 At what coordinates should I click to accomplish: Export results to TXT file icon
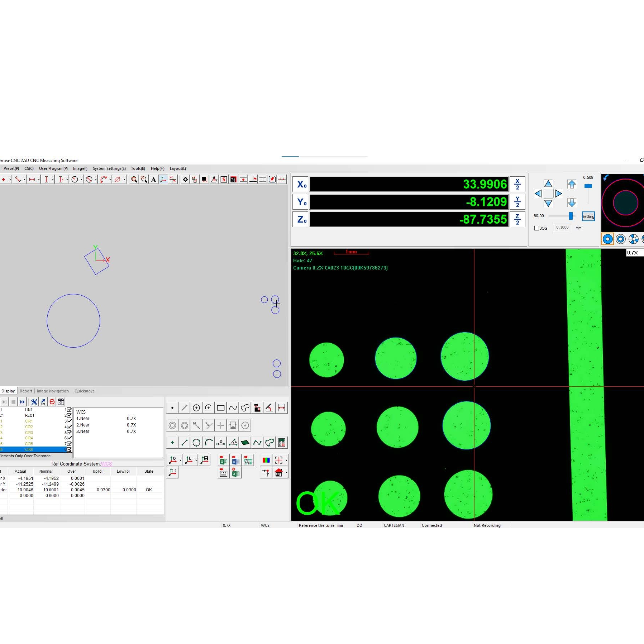coord(223,473)
